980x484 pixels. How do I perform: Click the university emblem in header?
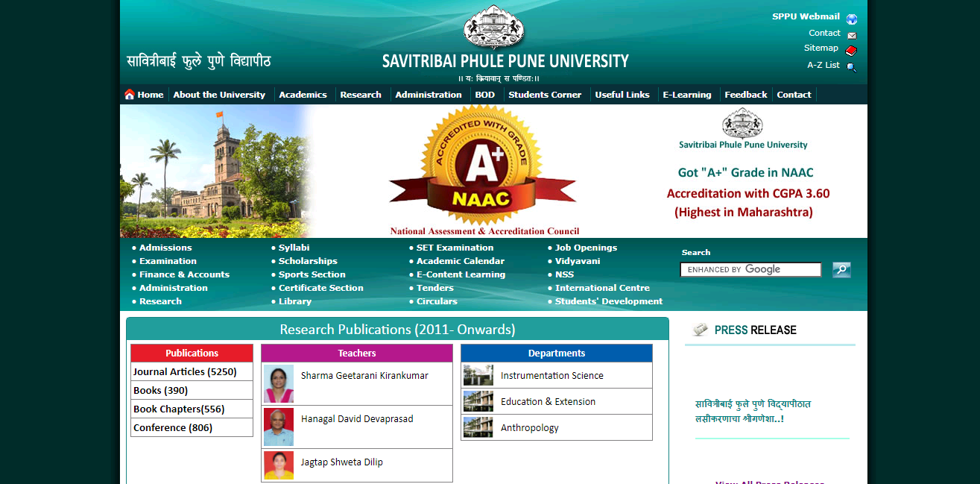pyautogui.click(x=494, y=28)
